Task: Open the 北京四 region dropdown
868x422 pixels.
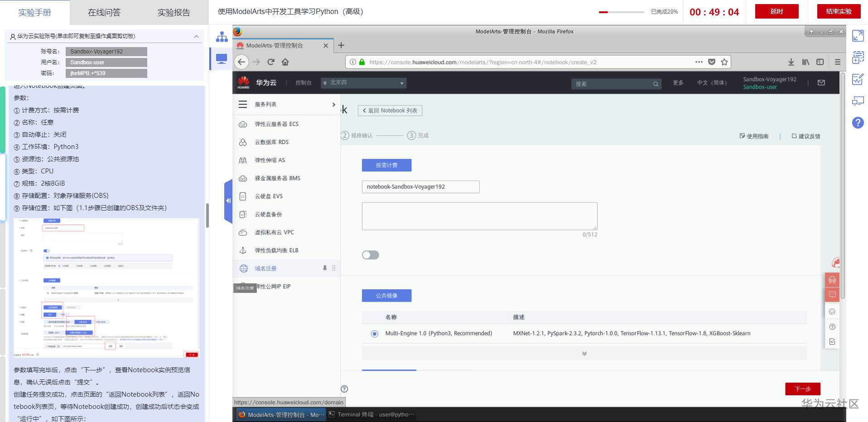Action: pos(364,83)
